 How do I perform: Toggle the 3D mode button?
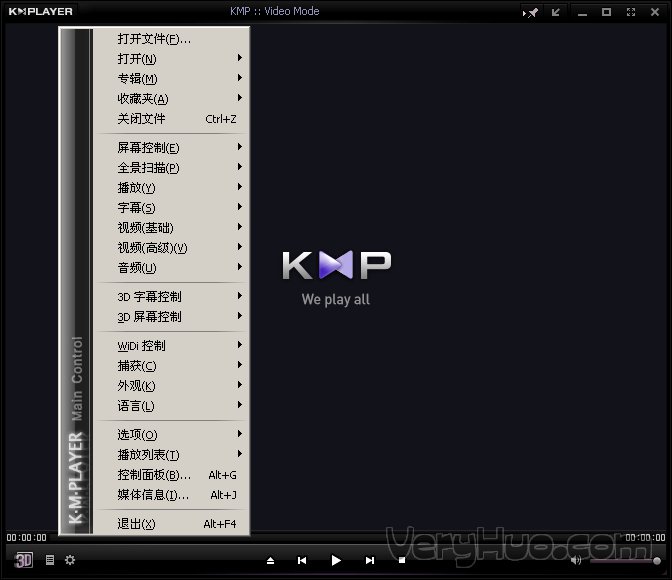(x=24, y=560)
